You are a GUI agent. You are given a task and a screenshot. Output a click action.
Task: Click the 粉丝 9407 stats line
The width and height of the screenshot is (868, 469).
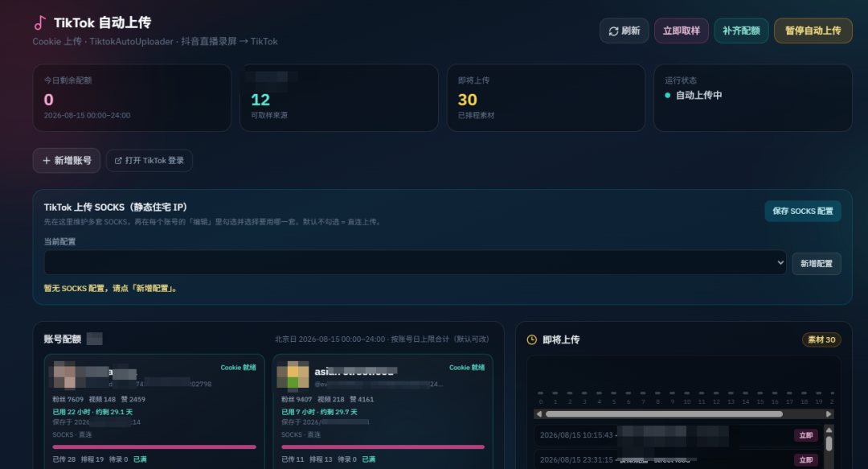(327, 399)
